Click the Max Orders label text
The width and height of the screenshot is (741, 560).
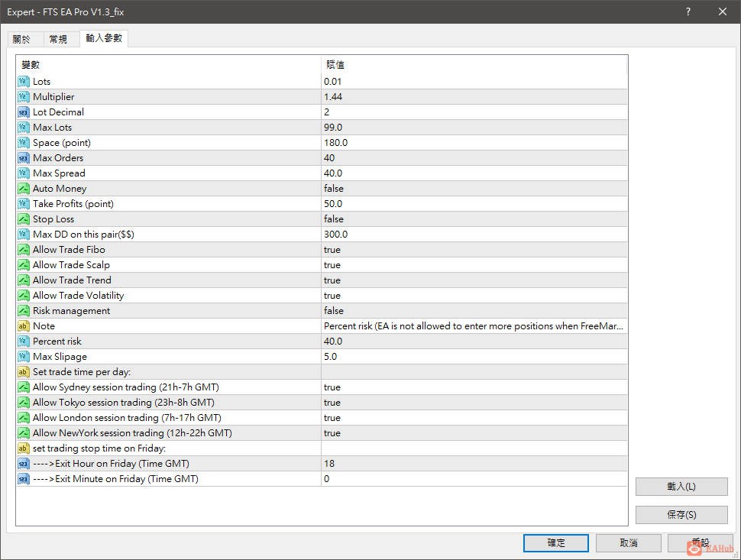58,158
